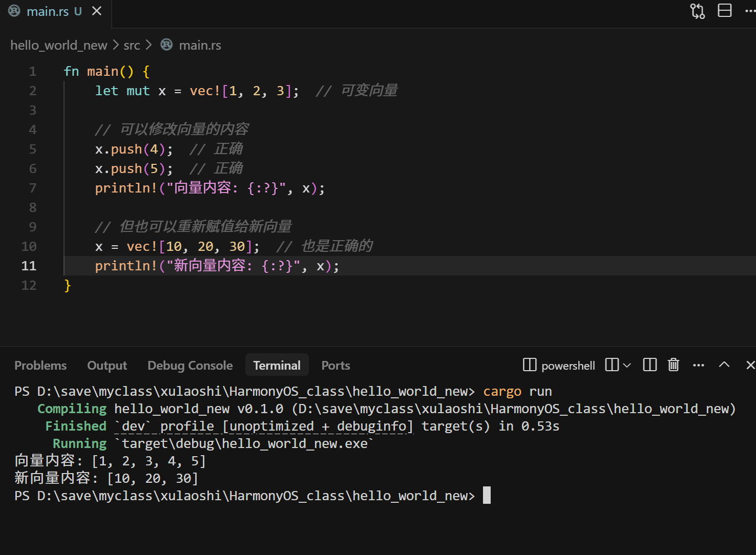Click the powershell terminal profile label
Image resolution: width=756 pixels, height=555 pixels.
pos(568,366)
